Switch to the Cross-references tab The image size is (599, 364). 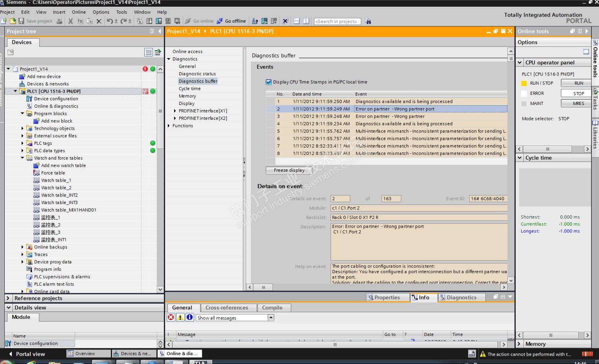226,308
